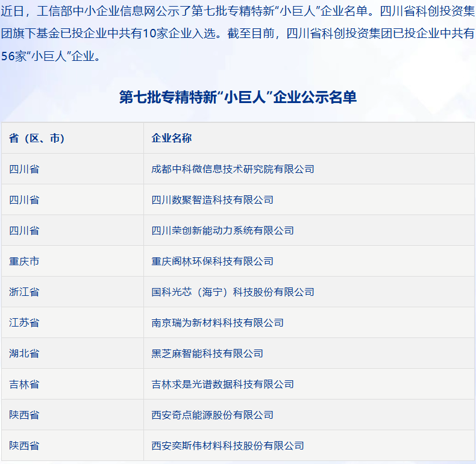The width and height of the screenshot is (476, 464).
Task: Click 四川省 cell beside 成都中科微信息技术研究院
Action: click(24, 169)
